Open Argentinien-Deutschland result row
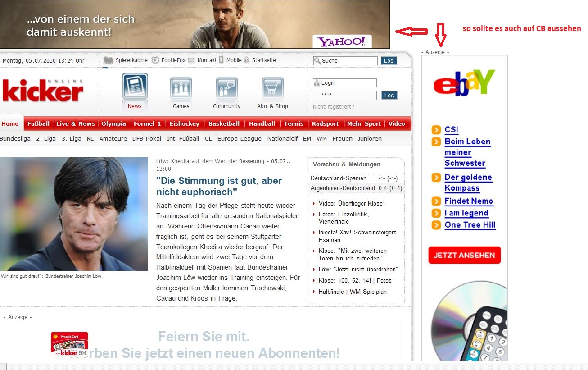 (357, 188)
